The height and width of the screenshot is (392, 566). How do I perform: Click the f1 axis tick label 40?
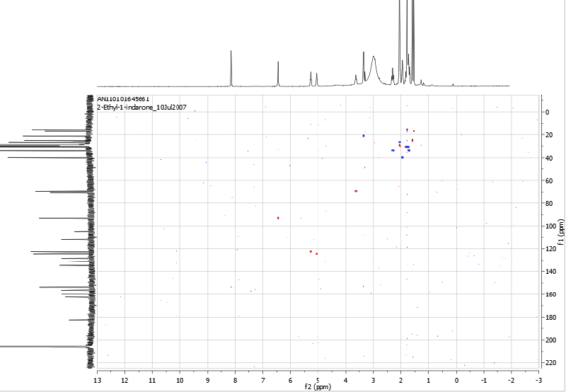pyautogui.click(x=549, y=158)
